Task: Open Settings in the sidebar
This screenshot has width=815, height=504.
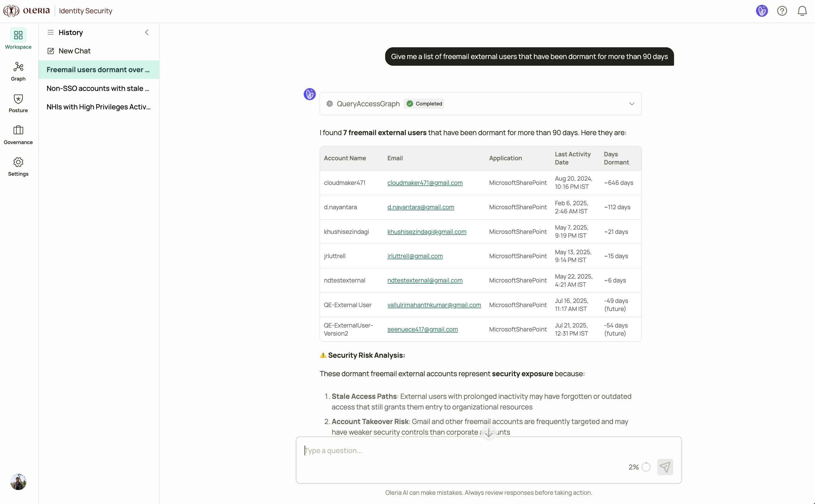Action: pyautogui.click(x=18, y=167)
